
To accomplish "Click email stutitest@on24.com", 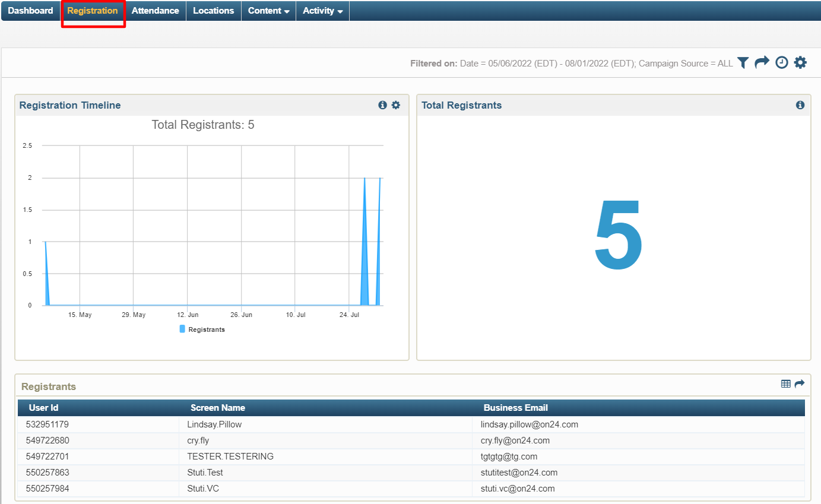I will point(519,473).
